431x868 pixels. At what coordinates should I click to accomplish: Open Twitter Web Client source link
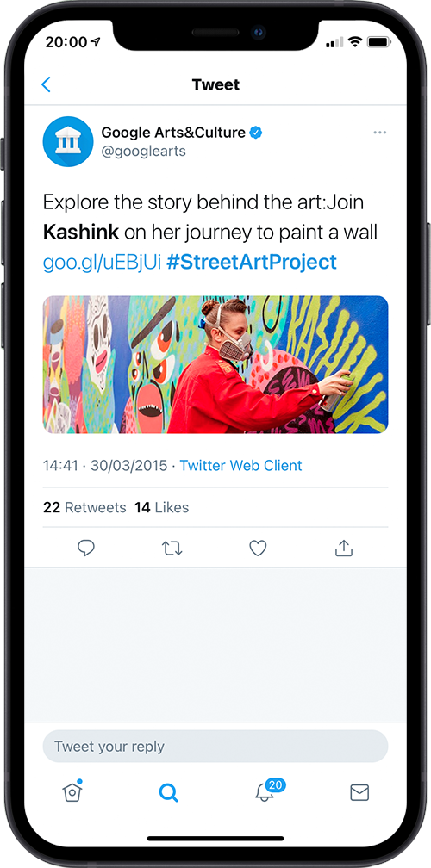pyautogui.click(x=241, y=466)
